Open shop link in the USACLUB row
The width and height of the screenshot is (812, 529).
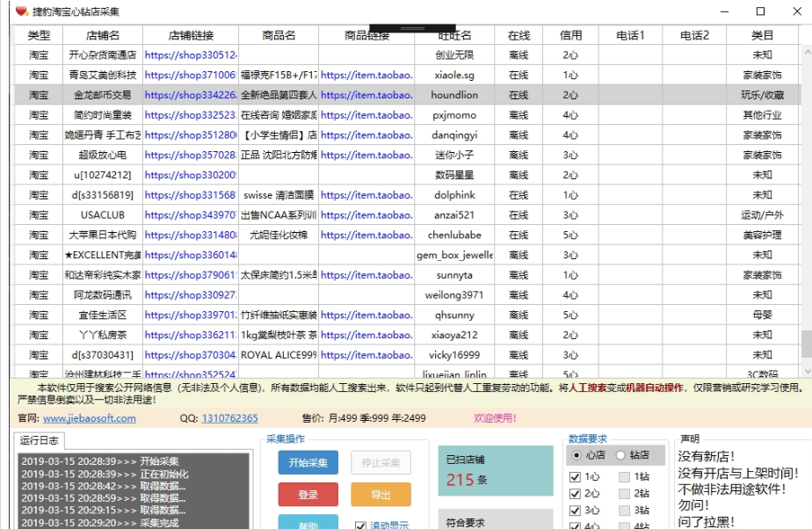(191, 215)
